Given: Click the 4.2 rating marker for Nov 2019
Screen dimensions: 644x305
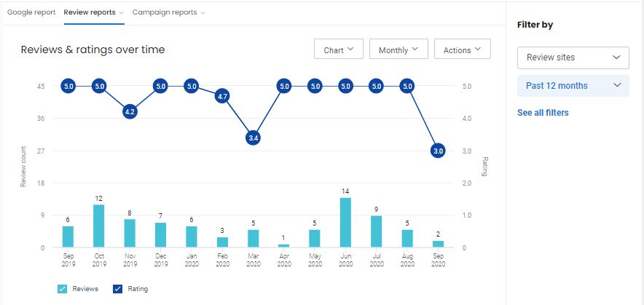Looking at the screenshot, I should [130, 112].
